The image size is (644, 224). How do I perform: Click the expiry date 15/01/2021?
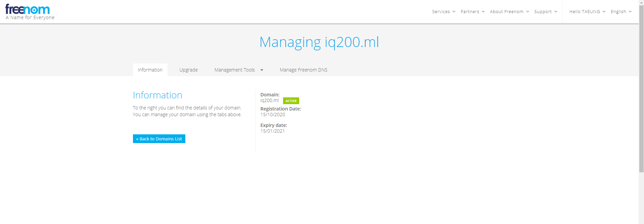coord(273,131)
